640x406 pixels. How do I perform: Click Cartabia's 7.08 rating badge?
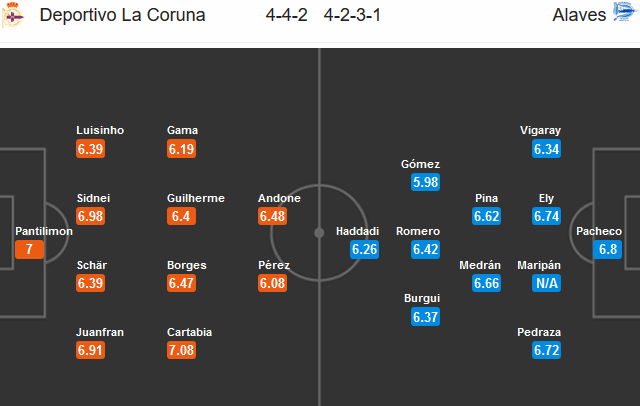coord(181,350)
